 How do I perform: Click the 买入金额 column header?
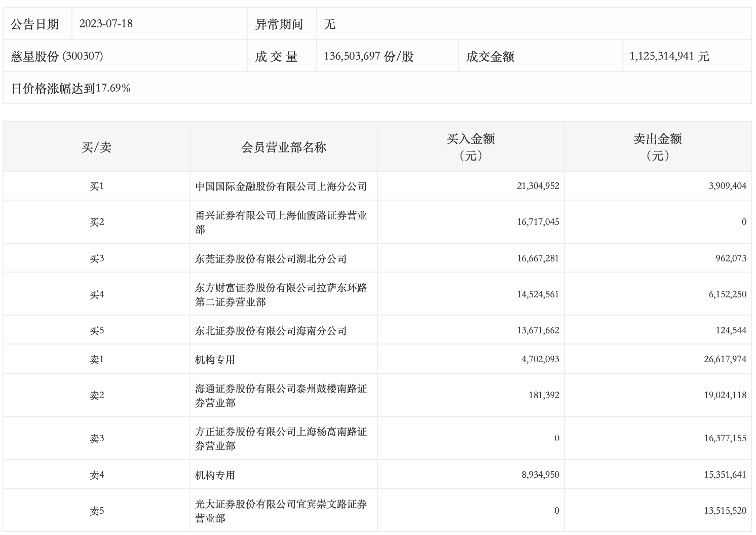coord(470,147)
